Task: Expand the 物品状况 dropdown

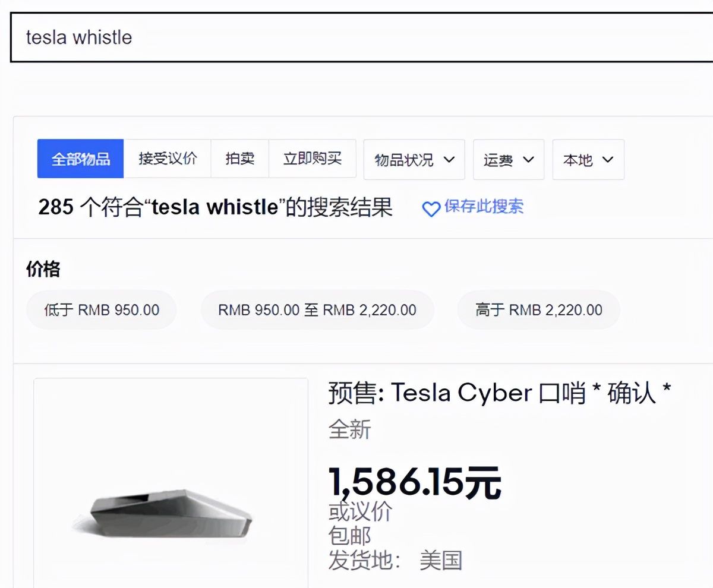Action: click(414, 160)
